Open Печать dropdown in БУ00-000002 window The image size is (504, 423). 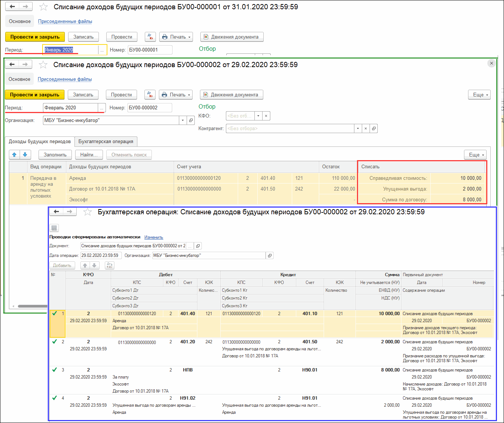coord(176,95)
